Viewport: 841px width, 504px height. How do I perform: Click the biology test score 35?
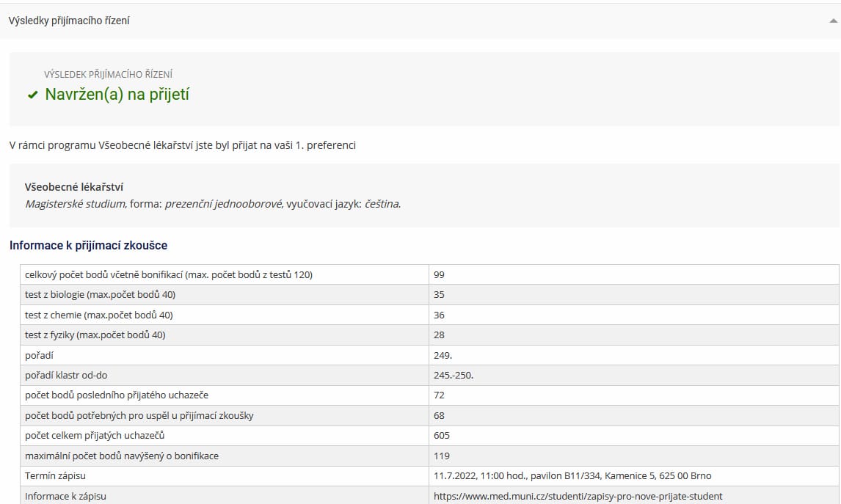(x=440, y=295)
